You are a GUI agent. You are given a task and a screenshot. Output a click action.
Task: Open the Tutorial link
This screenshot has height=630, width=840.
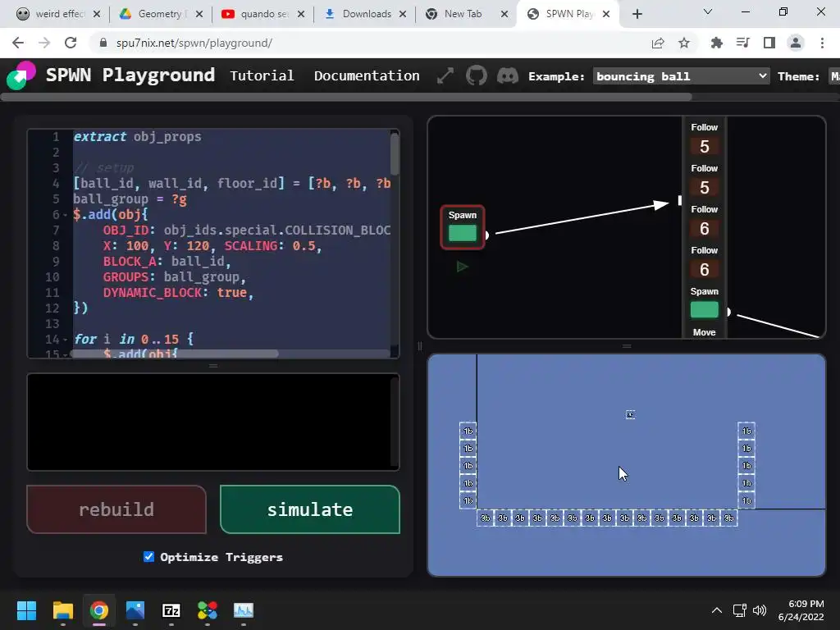[262, 75]
